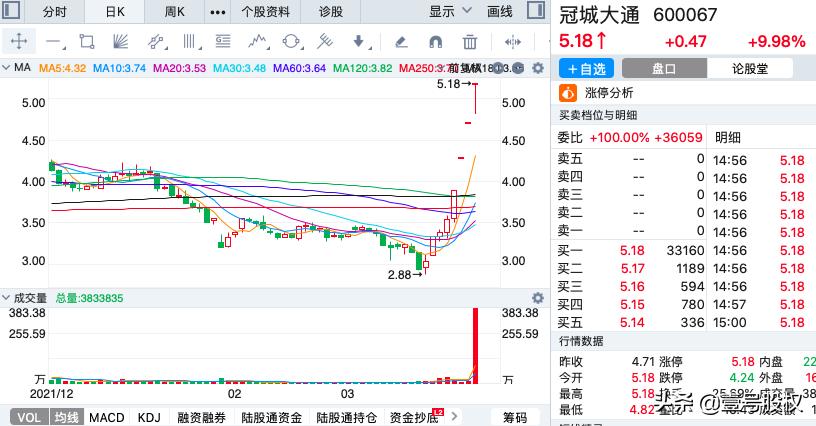Collapse the 成交量 volume panel chevron
Viewport: 816px width, 426px height.
[6, 298]
